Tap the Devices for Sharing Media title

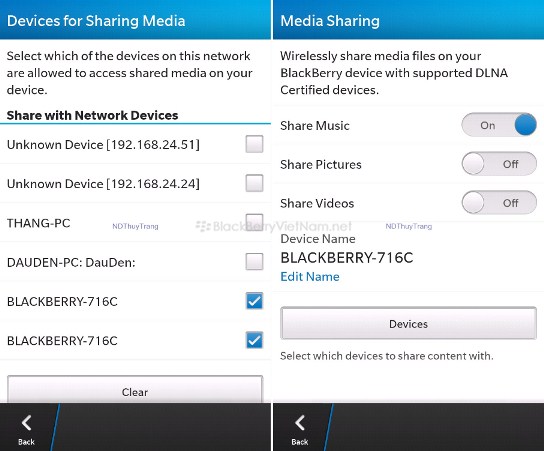click(x=96, y=21)
